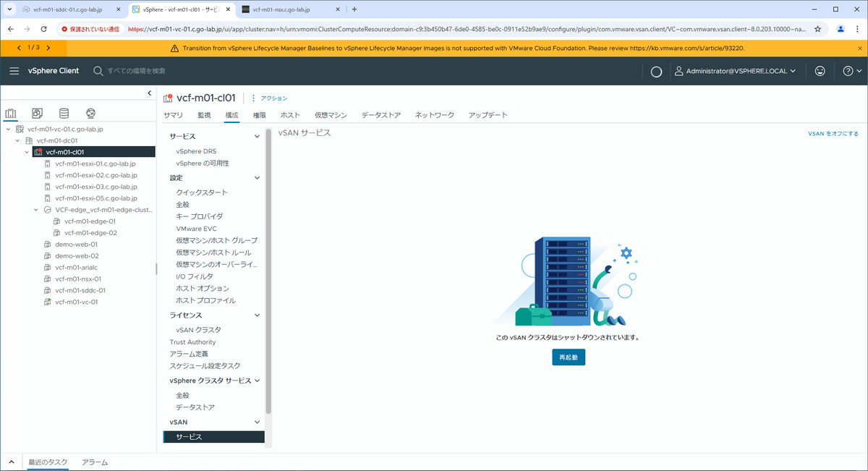The height and width of the screenshot is (471, 868).
Task: Click the browser back arrow
Action: pyautogui.click(x=10, y=29)
